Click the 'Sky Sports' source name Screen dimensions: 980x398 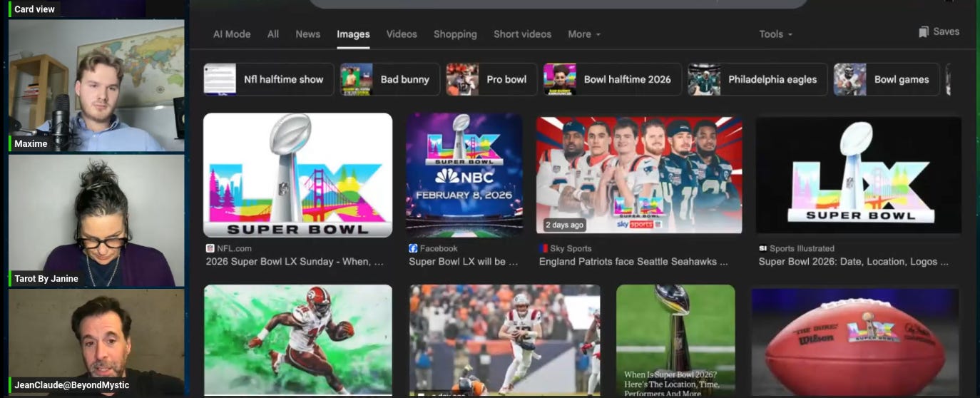point(571,248)
